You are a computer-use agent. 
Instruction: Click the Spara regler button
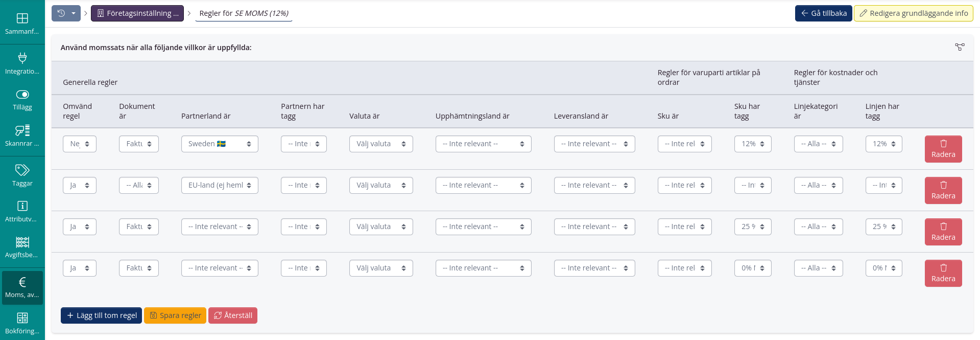[x=175, y=315]
